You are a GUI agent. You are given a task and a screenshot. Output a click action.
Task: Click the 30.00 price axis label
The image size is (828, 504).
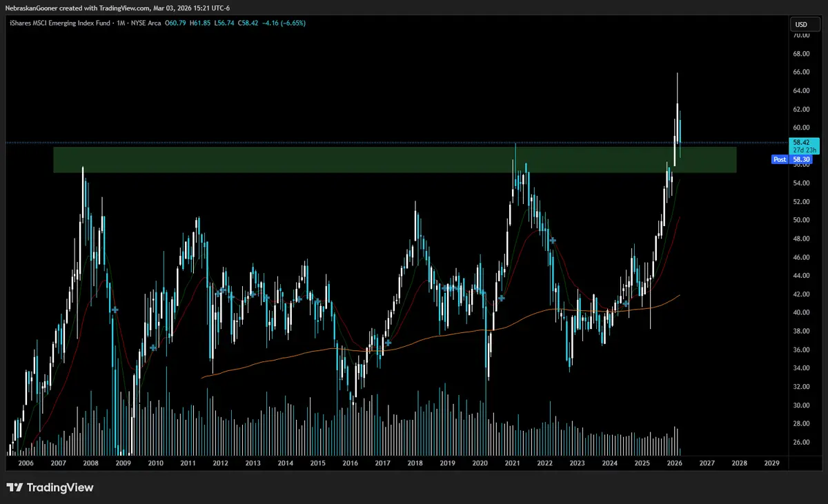pos(801,405)
